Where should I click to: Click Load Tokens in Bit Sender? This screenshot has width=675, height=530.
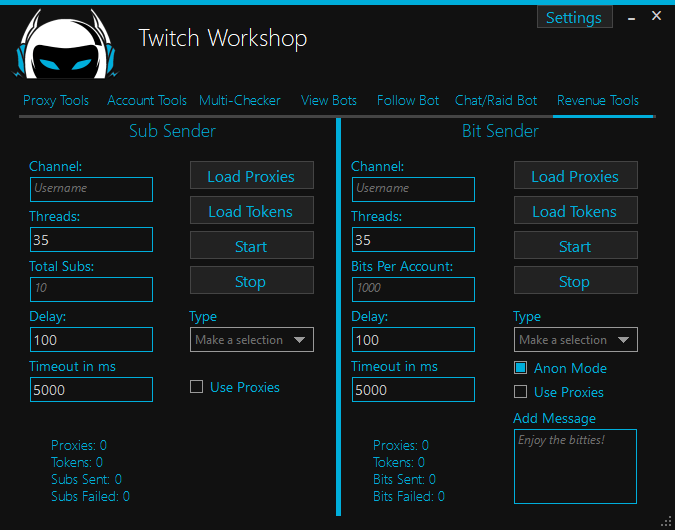tap(575, 212)
